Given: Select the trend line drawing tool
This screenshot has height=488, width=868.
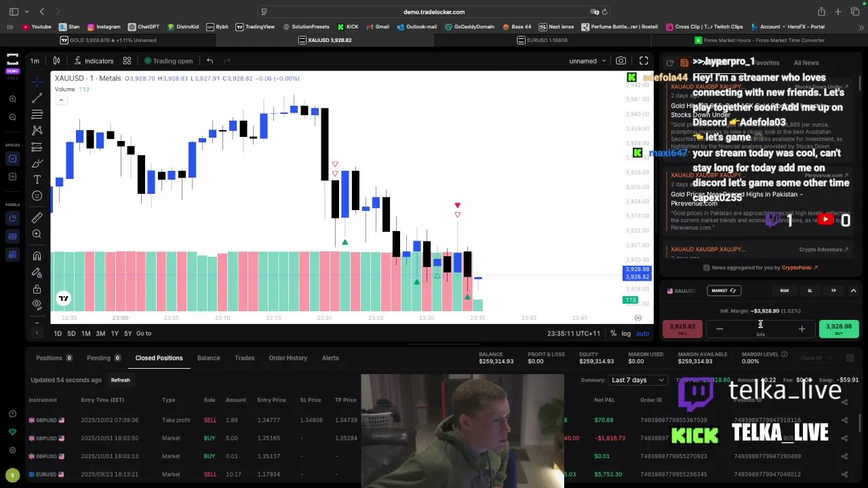Looking at the screenshot, I should point(37,98).
